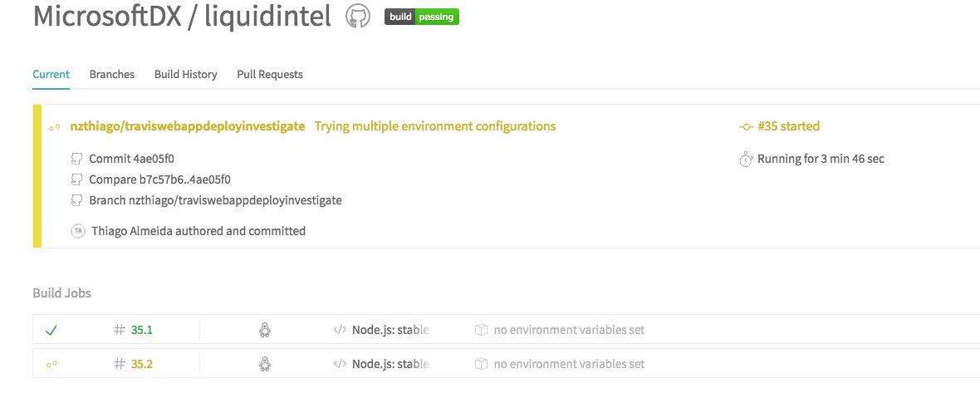Click the running dots icon on job 35.2
This screenshot has height=398, width=980.
coord(51,364)
